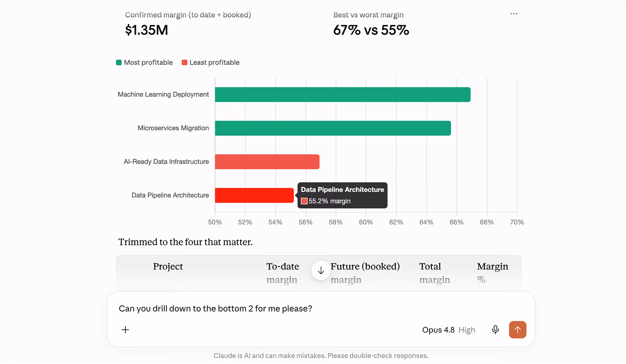
Task: Click the Total margin column header
Action: coord(434,273)
